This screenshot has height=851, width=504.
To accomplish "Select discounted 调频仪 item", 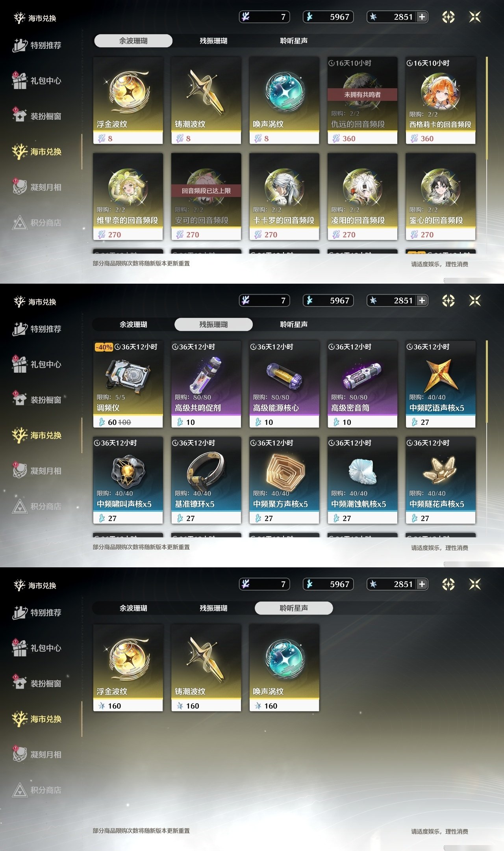I will pyautogui.click(x=128, y=384).
